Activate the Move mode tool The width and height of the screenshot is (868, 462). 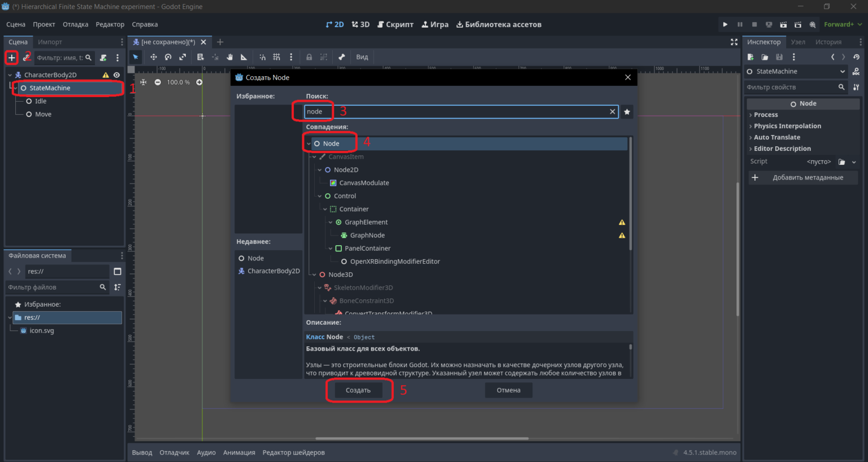pyautogui.click(x=153, y=57)
